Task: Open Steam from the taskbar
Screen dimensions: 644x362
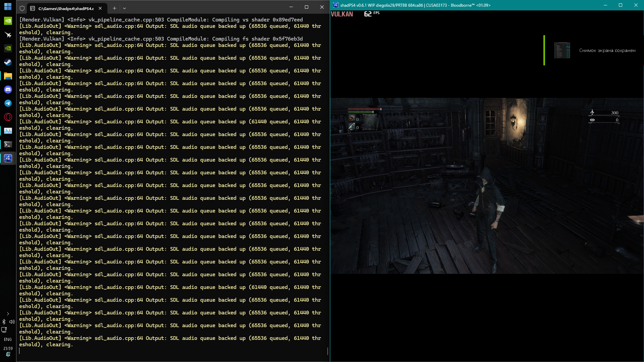Action: [x=8, y=62]
